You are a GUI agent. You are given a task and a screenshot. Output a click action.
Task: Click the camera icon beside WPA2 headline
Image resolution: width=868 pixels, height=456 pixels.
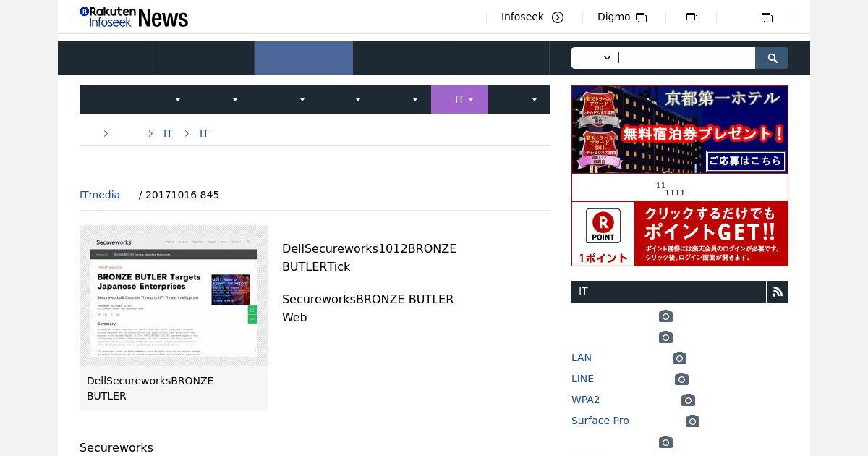(x=688, y=400)
